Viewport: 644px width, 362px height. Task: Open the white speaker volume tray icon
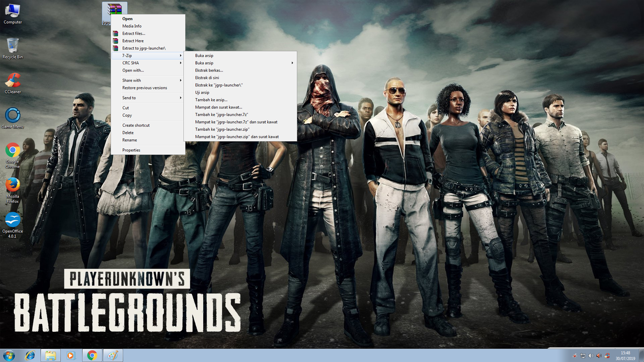[x=591, y=356]
